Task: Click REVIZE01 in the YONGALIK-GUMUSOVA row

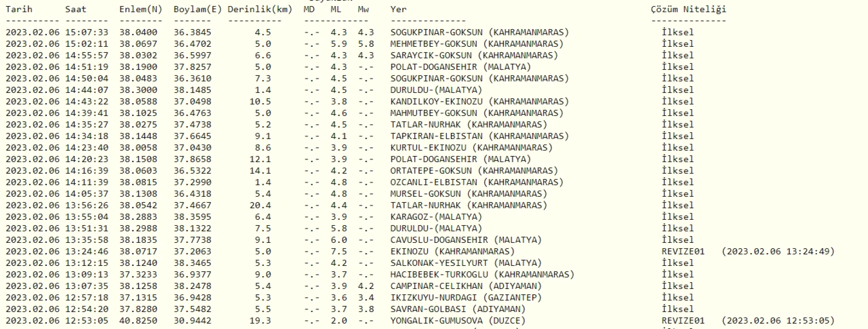Action: point(683,320)
